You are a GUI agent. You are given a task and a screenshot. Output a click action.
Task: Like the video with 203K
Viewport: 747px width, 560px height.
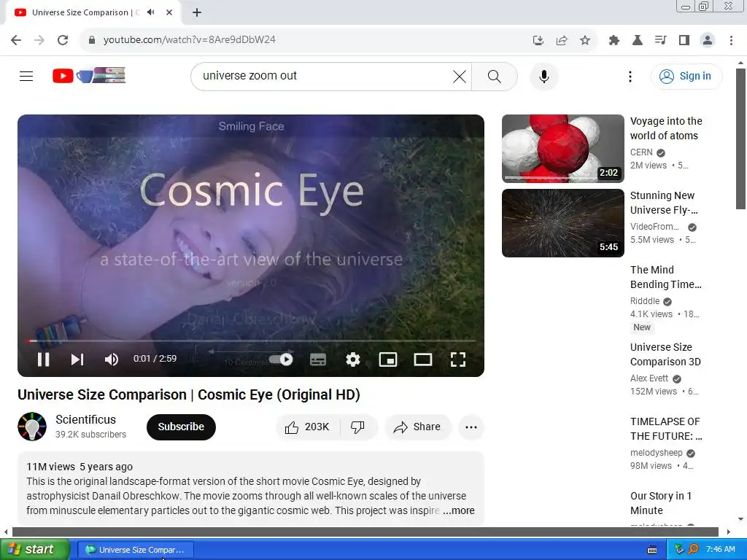tap(307, 427)
